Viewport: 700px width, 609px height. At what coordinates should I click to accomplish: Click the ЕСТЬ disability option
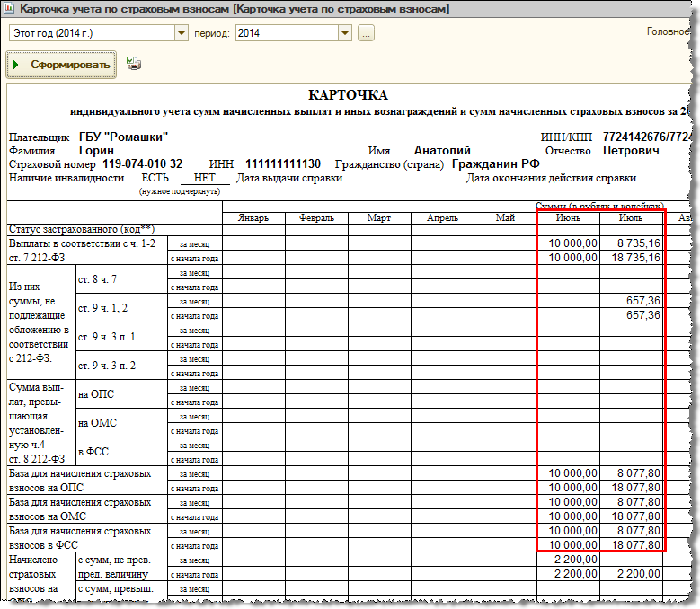tap(155, 178)
